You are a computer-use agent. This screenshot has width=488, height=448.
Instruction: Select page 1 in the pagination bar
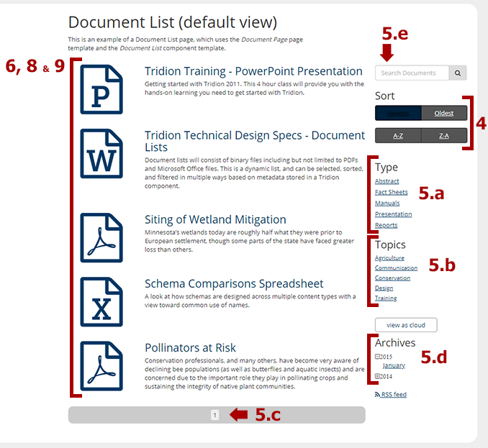tap(214, 415)
